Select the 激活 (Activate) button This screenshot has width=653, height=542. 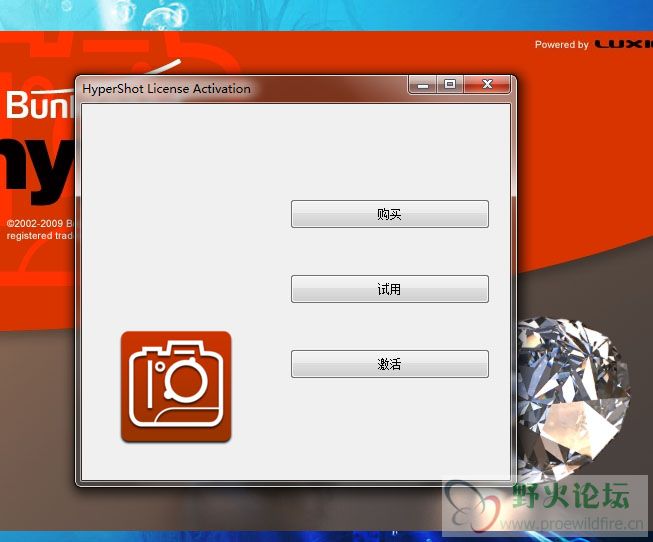click(x=390, y=364)
